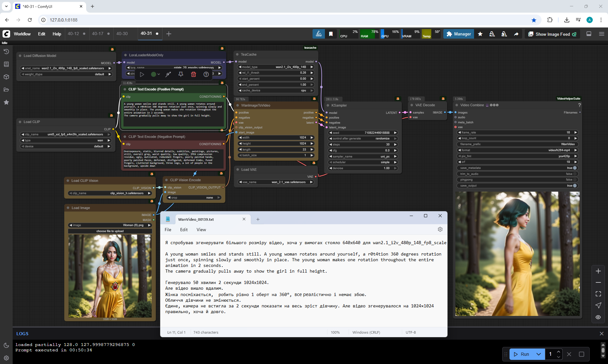
Task: Toggle save_metadata switch in Video Combine
Action: coord(574,168)
